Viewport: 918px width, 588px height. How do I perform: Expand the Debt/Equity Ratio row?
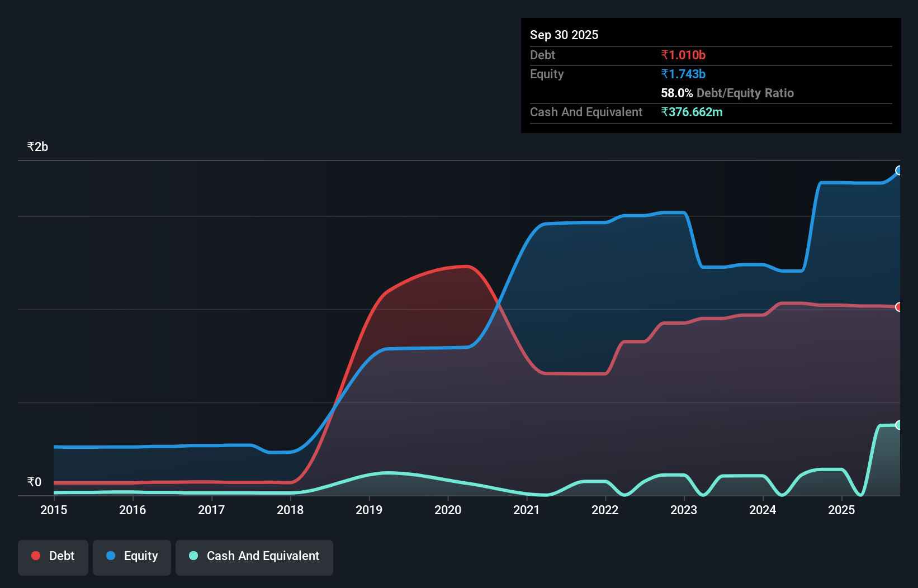[727, 93]
